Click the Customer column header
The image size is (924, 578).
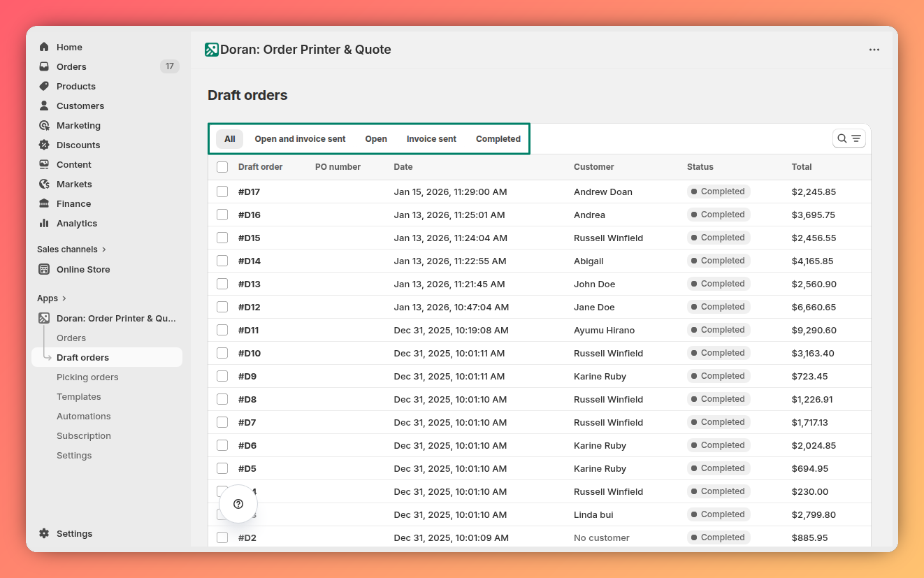coord(594,167)
